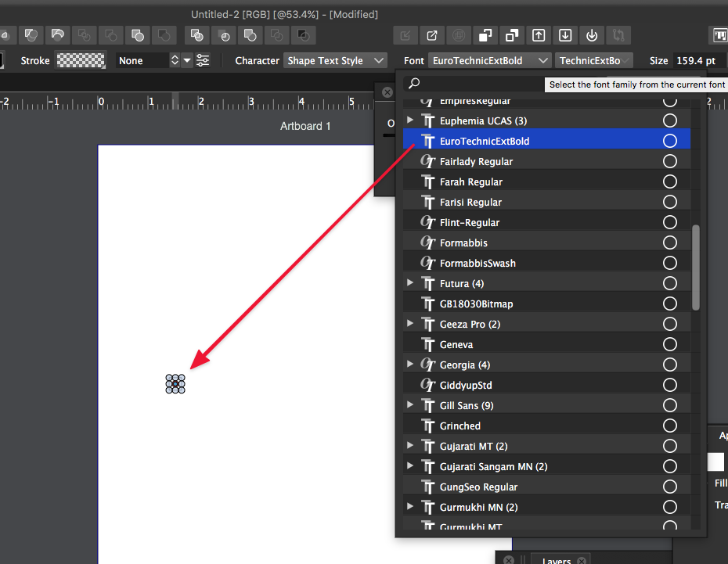Toggle the favorite circle beside Grinched
The height and width of the screenshot is (564, 728).
pyautogui.click(x=670, y=426)
